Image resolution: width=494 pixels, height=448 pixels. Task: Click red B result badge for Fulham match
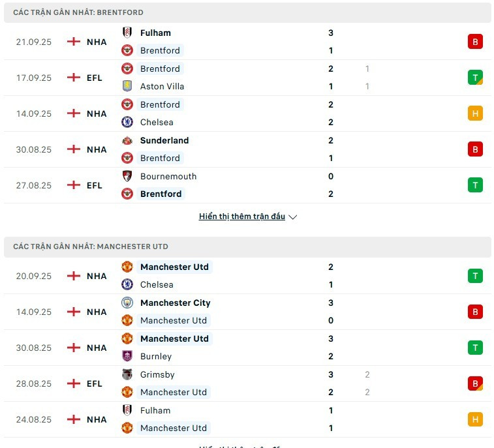point(475,42)
